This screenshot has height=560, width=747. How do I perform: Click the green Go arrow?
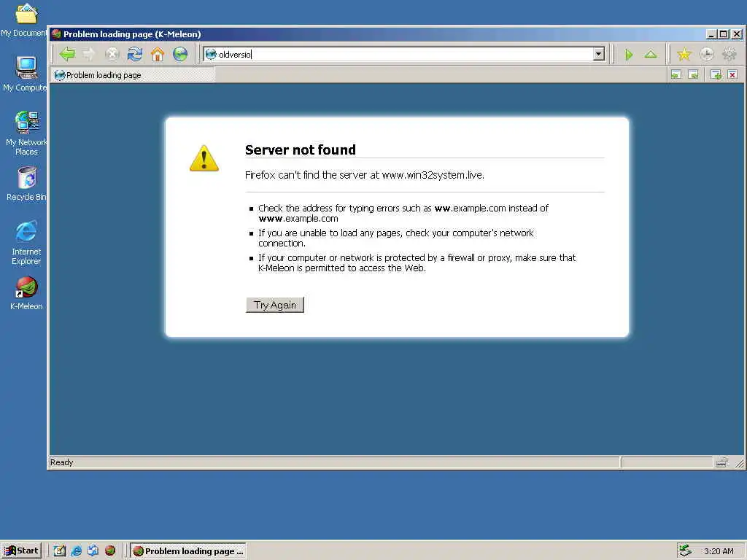(629, 55)
